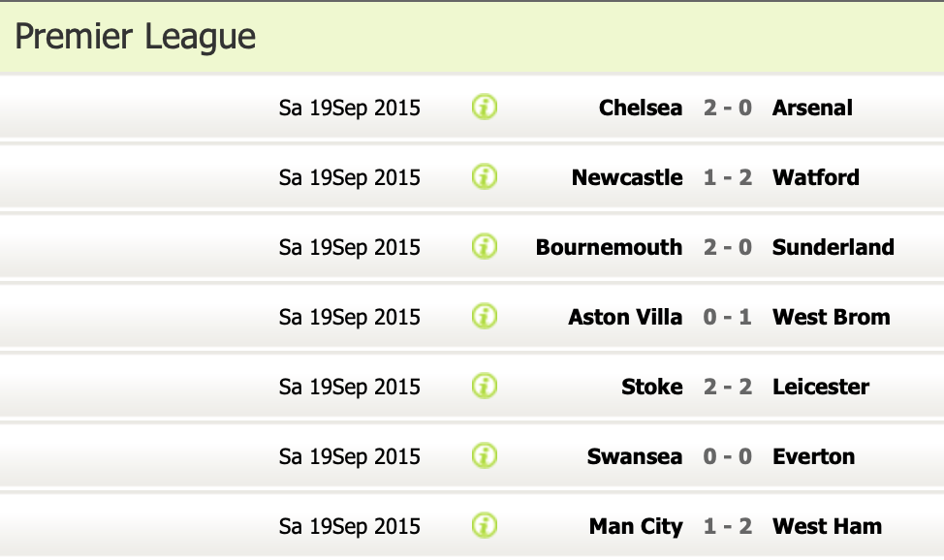Click the West Ham team name

point(827,526)
